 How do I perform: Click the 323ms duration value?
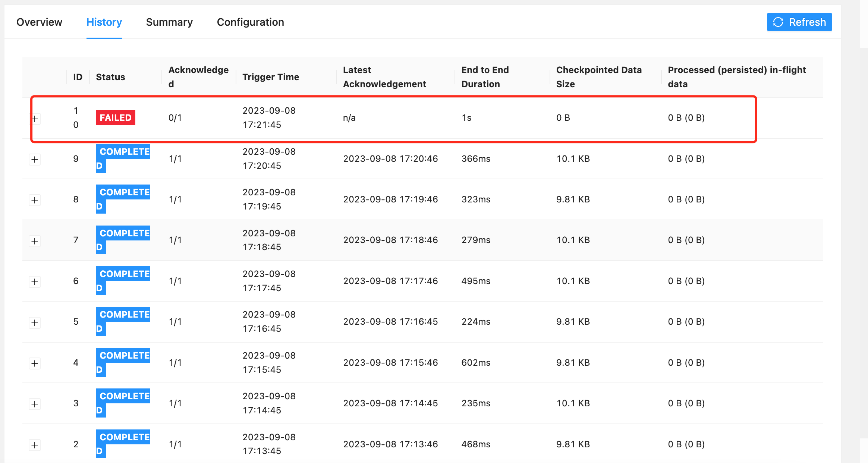click(x=476, y=199)
